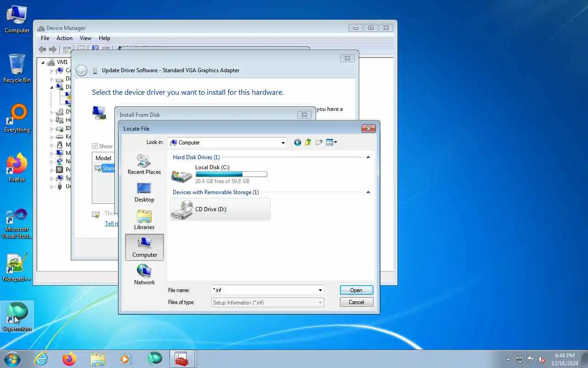Click the Create New Folder icon

click(319, 143)
